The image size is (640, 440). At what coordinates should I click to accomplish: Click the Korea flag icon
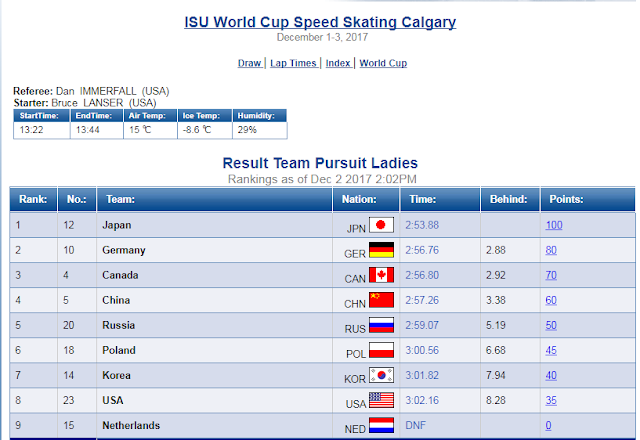tap(381, 375)
